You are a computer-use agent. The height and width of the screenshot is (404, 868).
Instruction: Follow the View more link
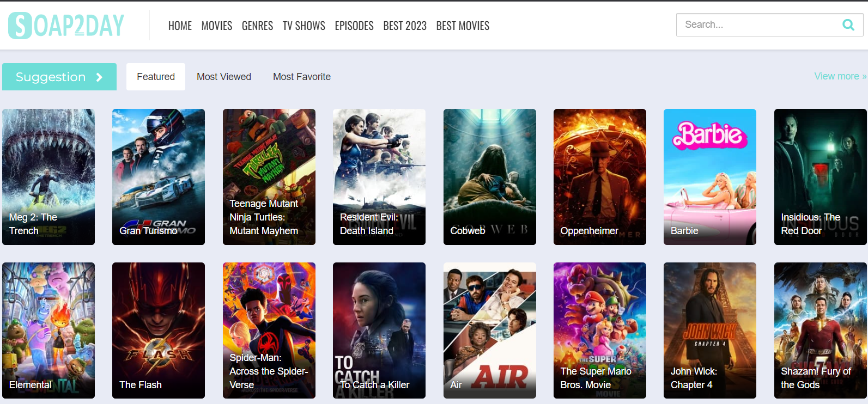[x=840, y=76]
